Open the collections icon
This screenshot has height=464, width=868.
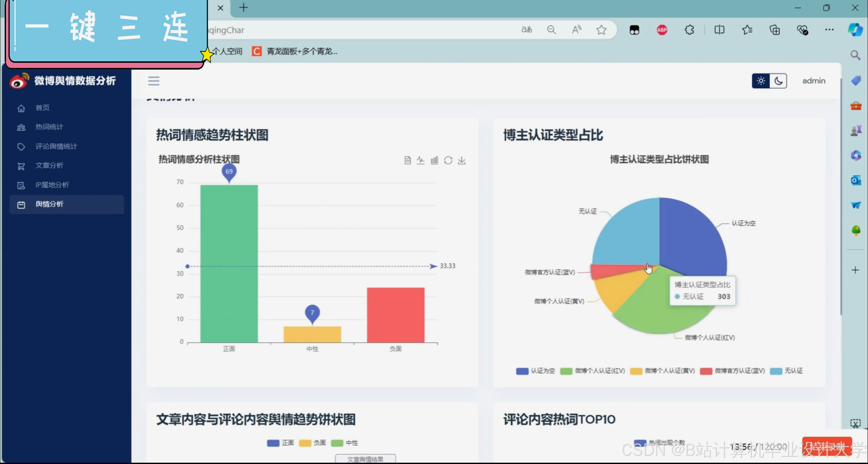point(774,30)
